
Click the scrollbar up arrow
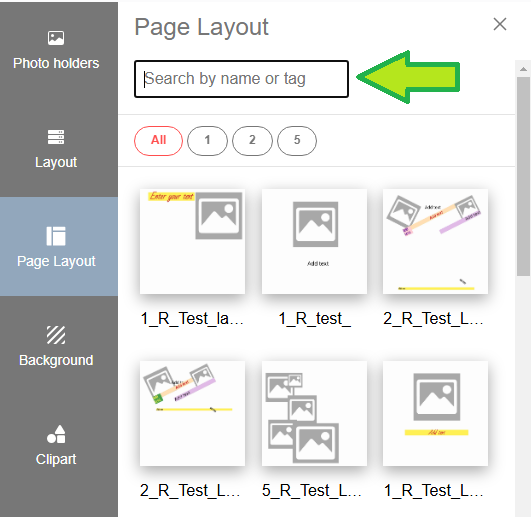click(523, 69)
